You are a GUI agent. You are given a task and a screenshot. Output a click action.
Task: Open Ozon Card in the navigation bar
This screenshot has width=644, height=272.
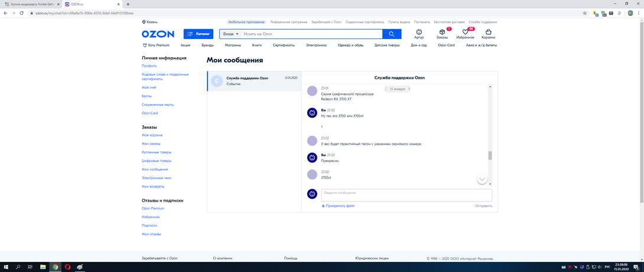click(x=446, y=45)
